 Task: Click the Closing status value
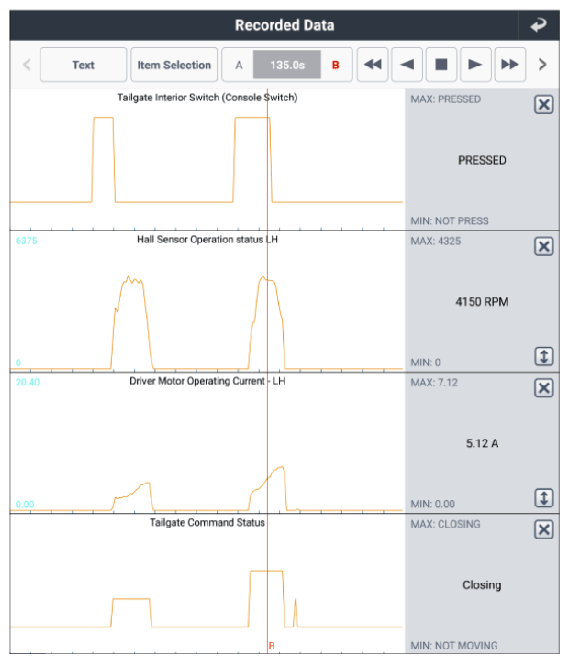click(x=482, y=585)
